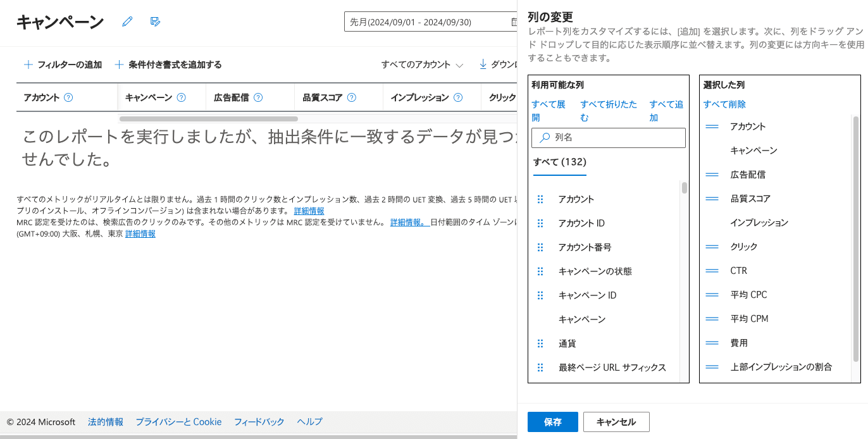
Task: Click the download arrow icon in the toolbar
Action: click(x=483, y=65)
